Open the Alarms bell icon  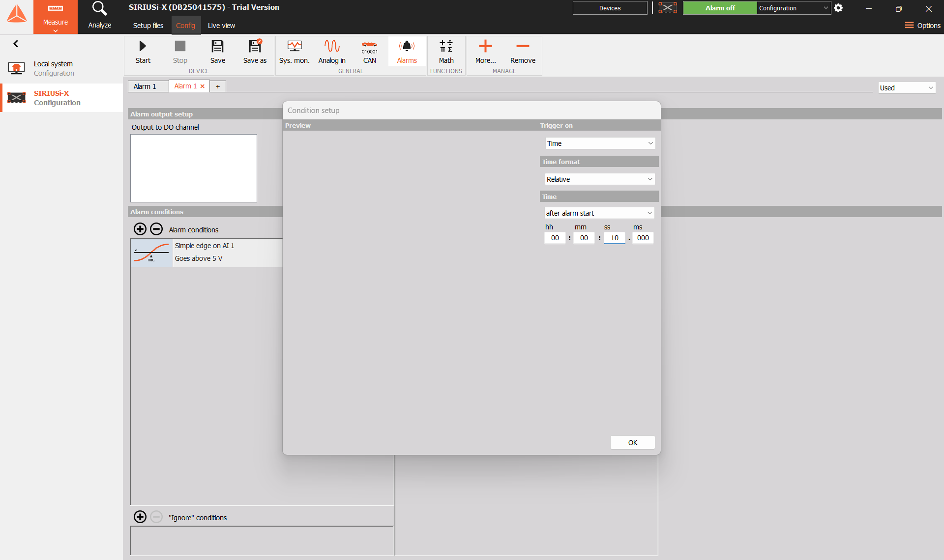click(407, 46)
